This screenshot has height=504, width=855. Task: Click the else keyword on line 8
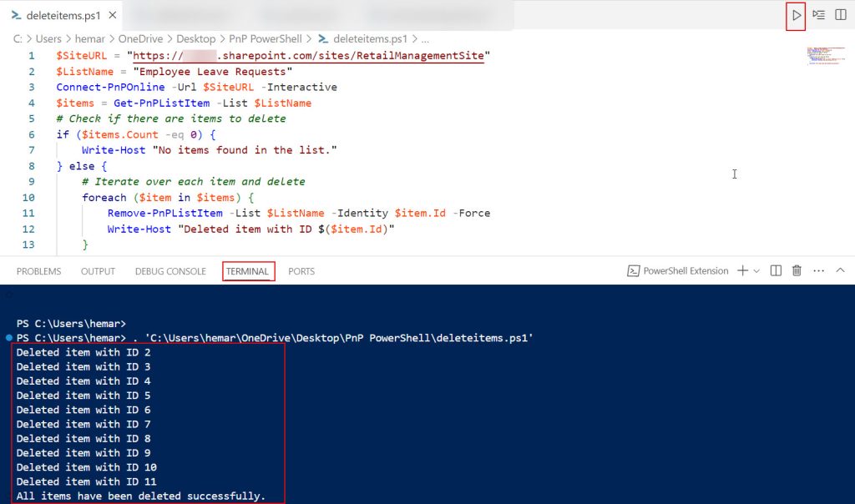(82, 166)
